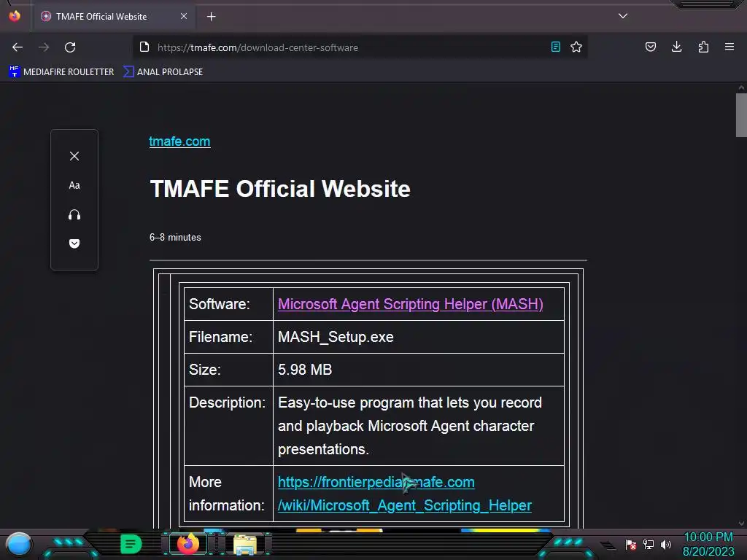Open Firefox application menu

(x=729, y=47)
